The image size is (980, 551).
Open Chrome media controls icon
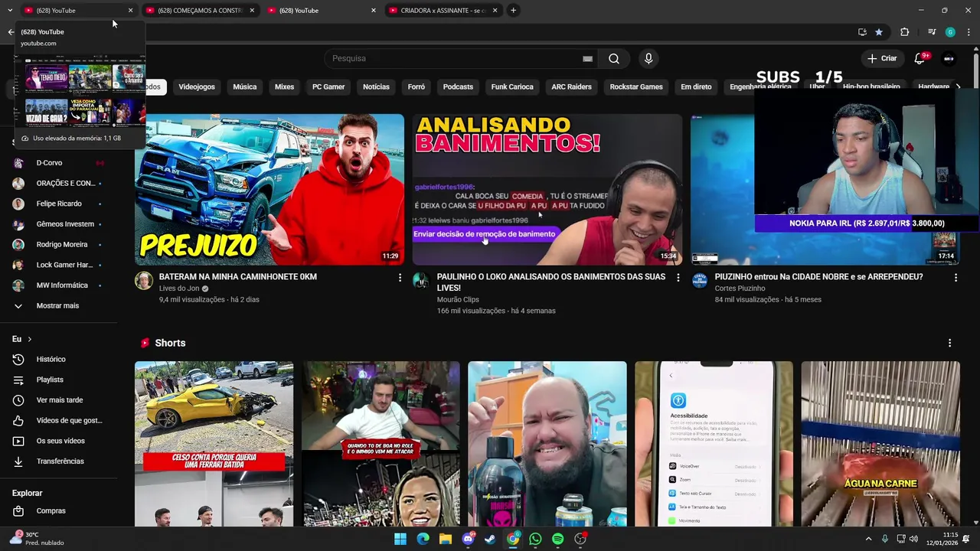tap(932, 32)
